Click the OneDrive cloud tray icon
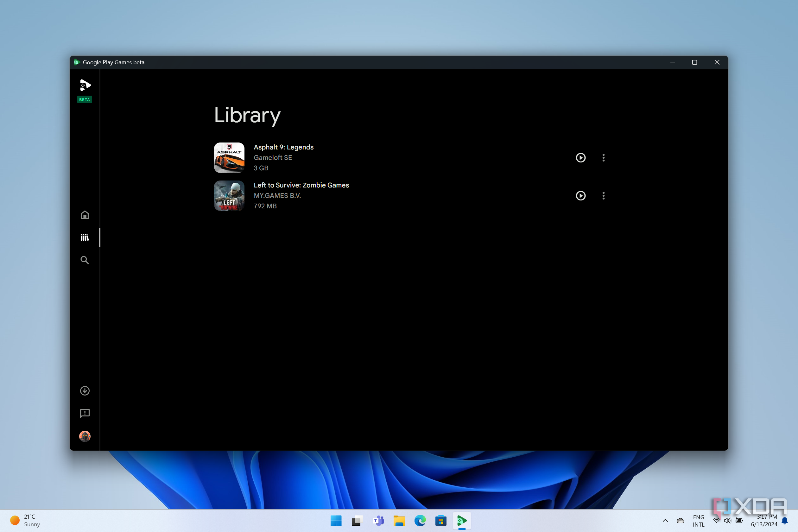This screenshot has height=532, width=798. (680, 521)
